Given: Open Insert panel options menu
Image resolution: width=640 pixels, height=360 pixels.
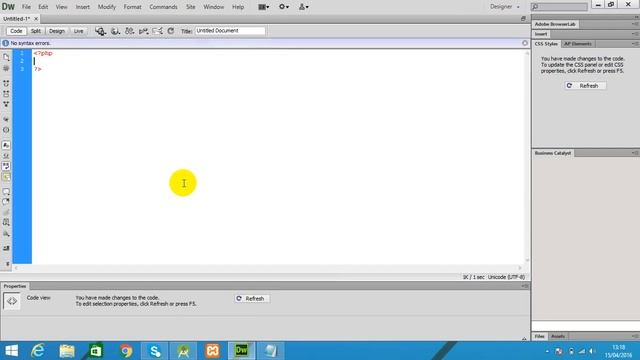Looking at the screenshot, I should point(635,34).
